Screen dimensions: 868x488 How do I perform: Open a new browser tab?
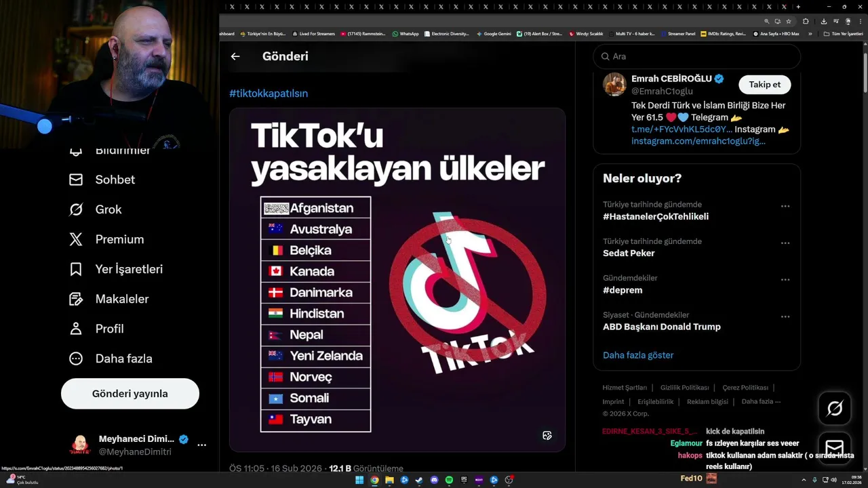(798, 7)
